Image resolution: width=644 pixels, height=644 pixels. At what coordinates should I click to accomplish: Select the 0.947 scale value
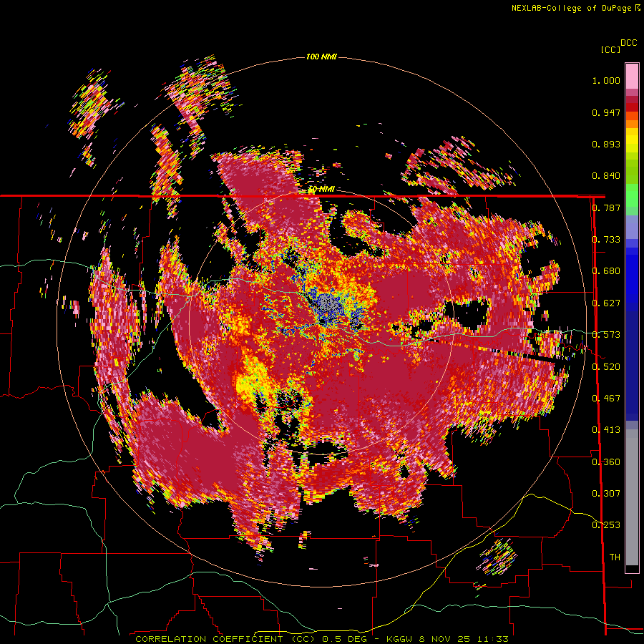[x=606, y=112]
